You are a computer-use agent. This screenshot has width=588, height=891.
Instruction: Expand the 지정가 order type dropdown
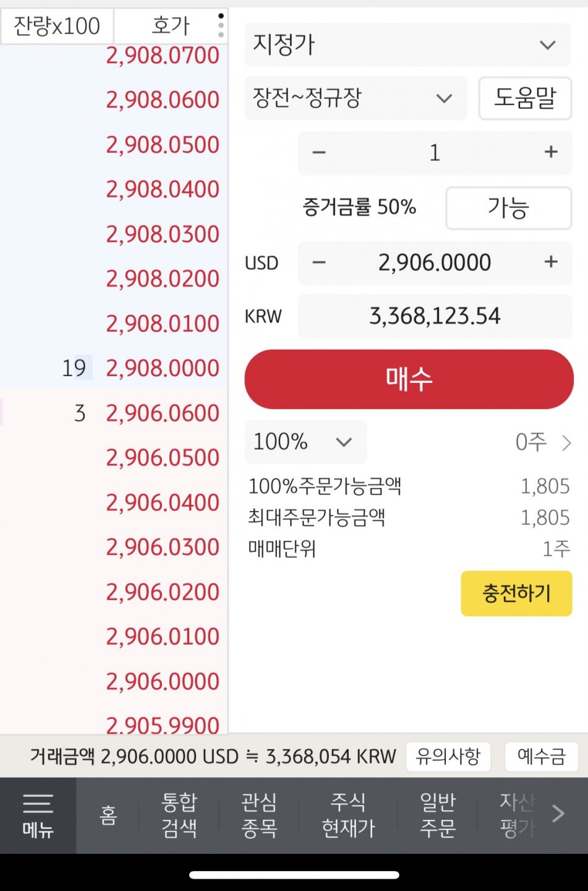[x=407, y=45]
